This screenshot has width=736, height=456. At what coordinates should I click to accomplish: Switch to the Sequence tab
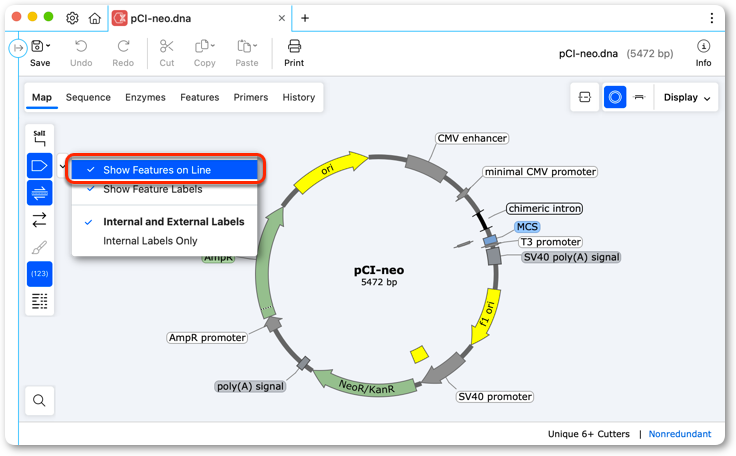[x=88, y=97]
